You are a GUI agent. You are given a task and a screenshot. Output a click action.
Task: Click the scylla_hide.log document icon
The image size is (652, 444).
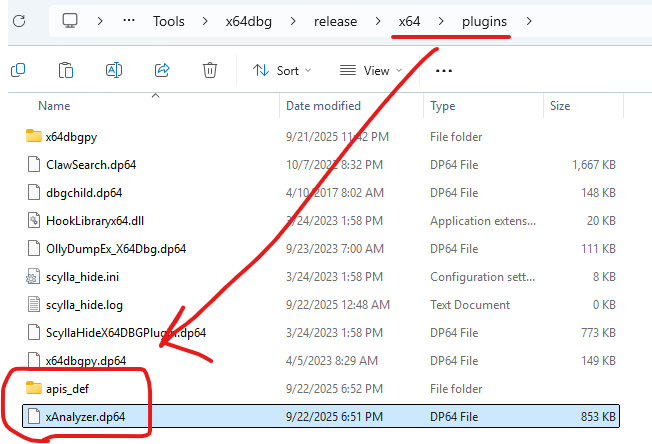[33, 304]
